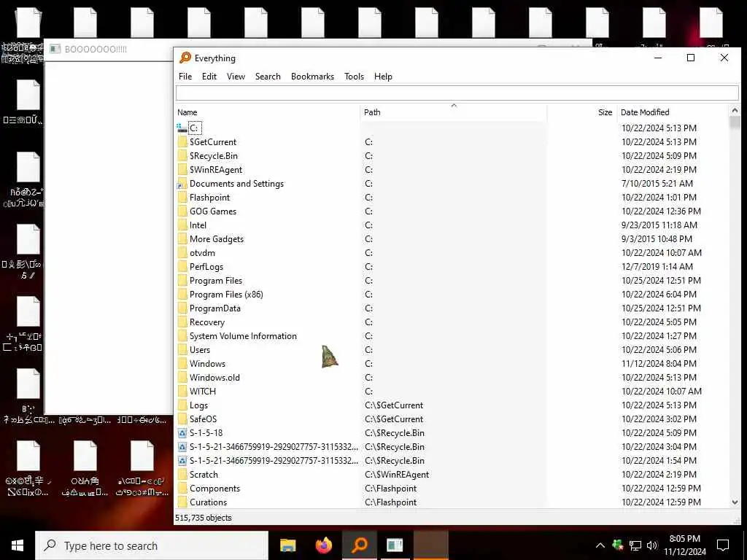Select the $Recycle.Bin folder icon
747x560 pixels.
tap(182, 156)
